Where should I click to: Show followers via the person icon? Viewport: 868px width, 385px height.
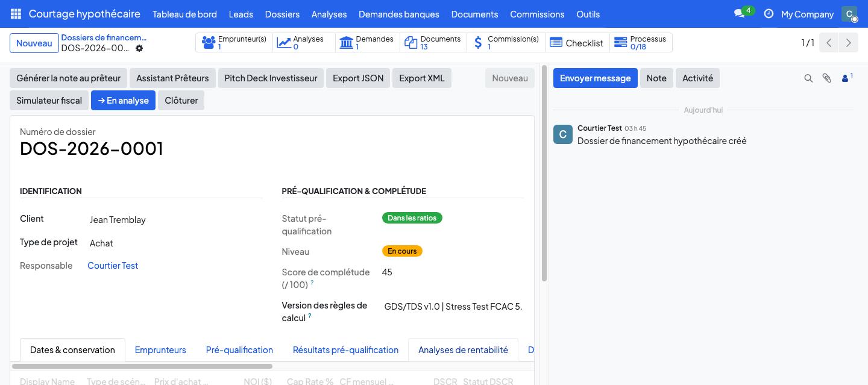click(847, 78)
